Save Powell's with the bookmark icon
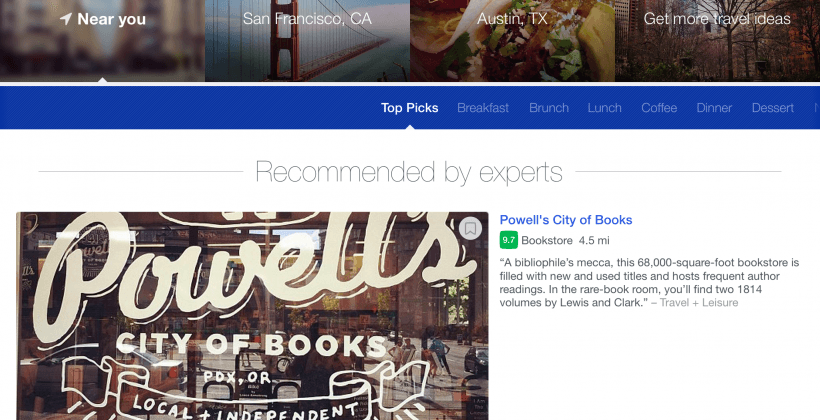The height and width of the screenshot is (420, 820). pos(470,228)
